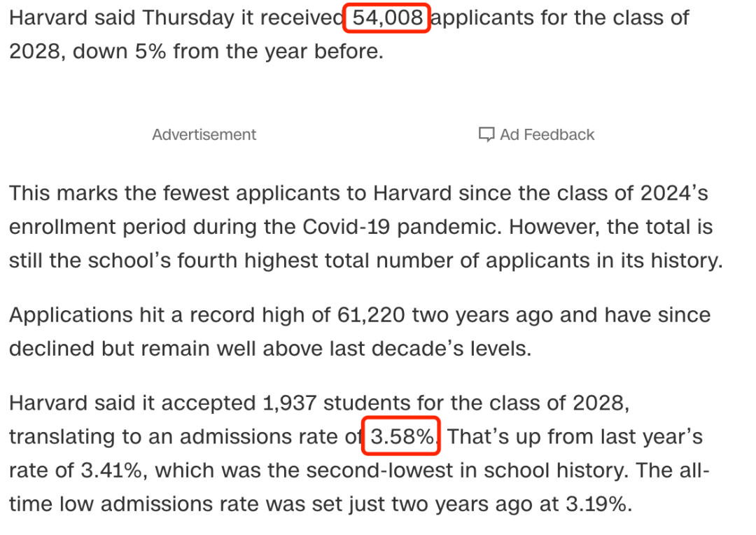Click the highlighted 3.58% rate
The width and height of the screenshot is (756, 535).
(402, 436)
